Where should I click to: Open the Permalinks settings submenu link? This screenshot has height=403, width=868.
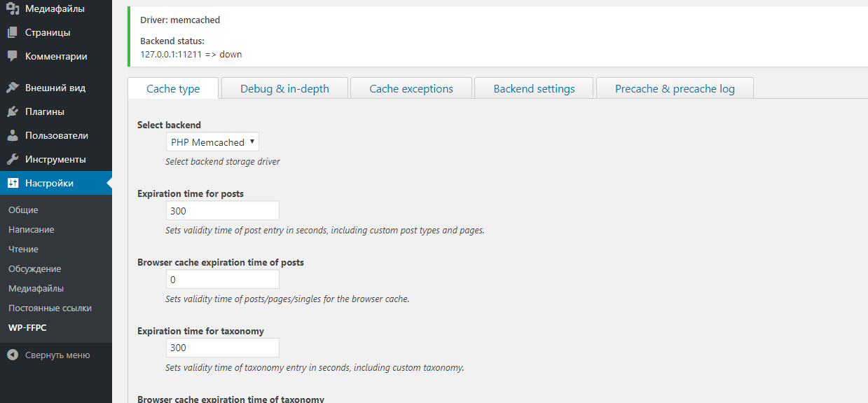[50, 308]
